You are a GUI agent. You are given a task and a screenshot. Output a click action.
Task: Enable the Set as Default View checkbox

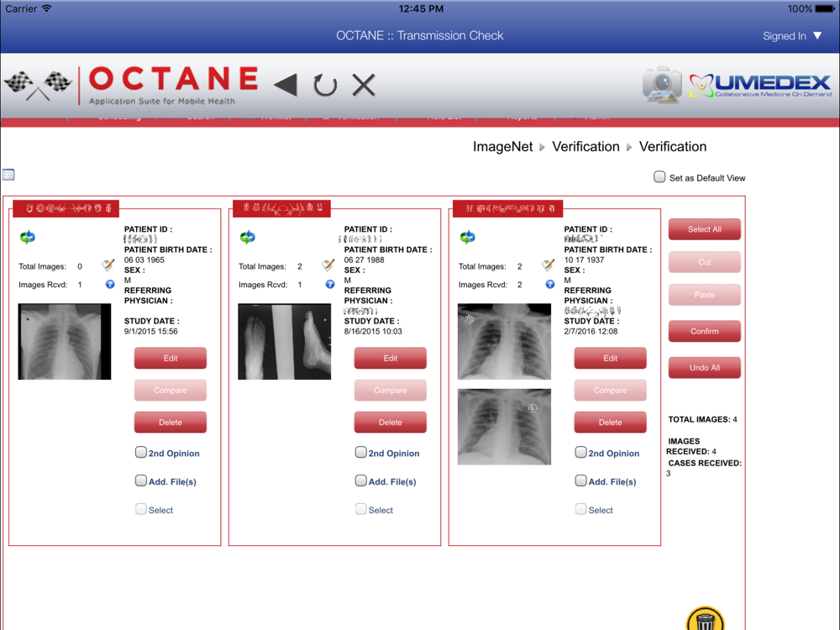(659, 176)
